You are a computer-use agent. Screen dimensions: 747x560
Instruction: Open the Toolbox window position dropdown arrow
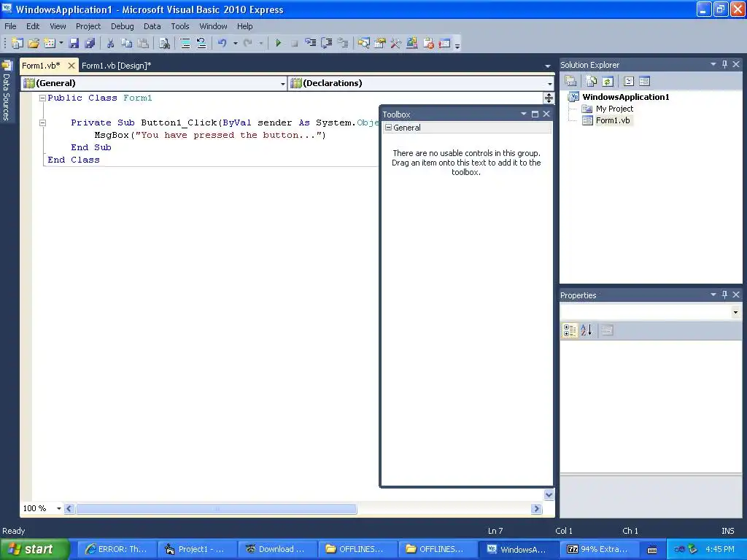(524, 114)
